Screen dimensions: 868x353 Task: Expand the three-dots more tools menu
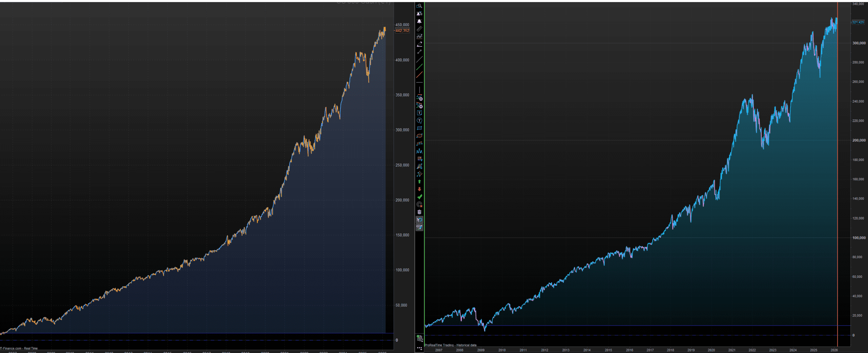tap(419, 348)
